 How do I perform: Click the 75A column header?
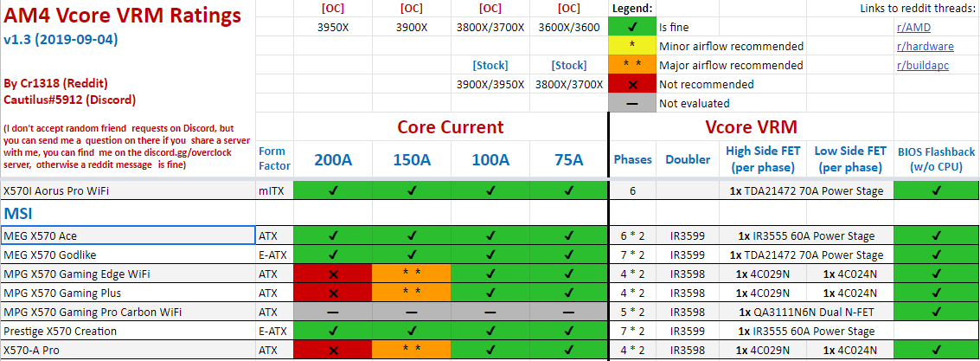click(x=568, y=160)
